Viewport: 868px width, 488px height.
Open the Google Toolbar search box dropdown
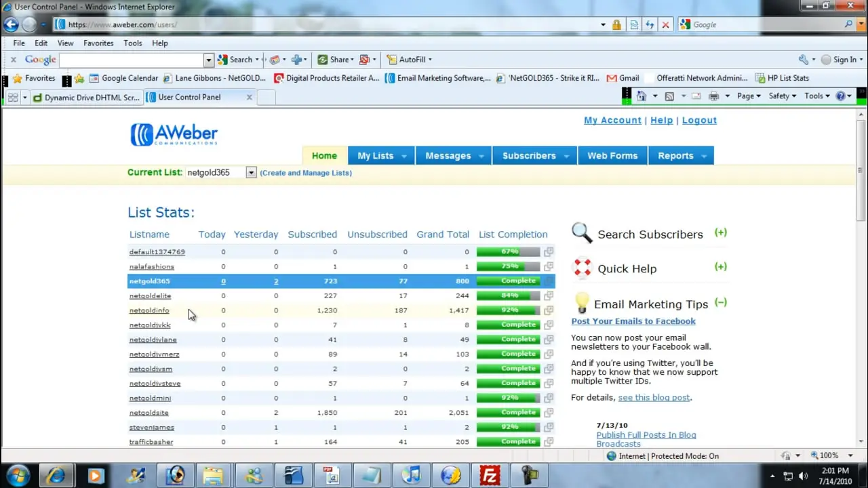(x=209, y=60)
